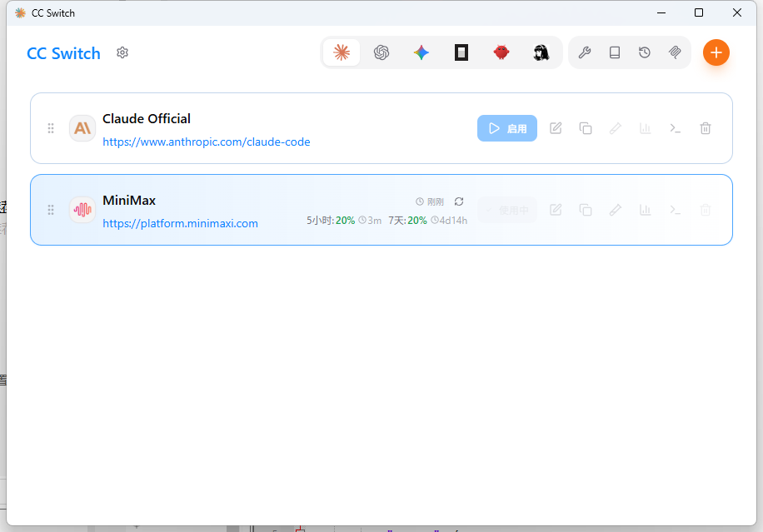Select the black-haired avatar app tab

pos(541,52)
